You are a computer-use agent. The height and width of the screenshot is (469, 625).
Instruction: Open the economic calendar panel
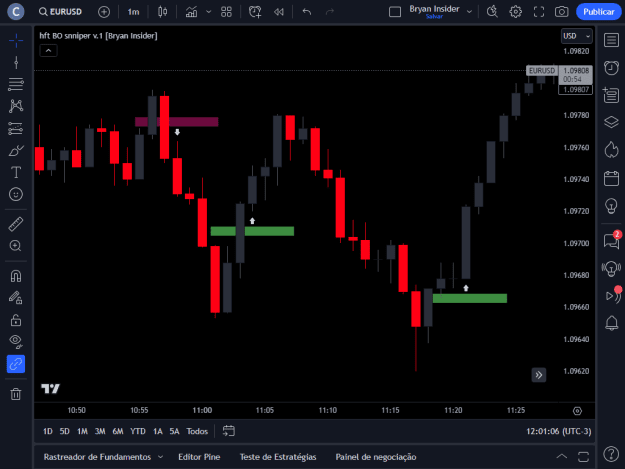(611, 178)
